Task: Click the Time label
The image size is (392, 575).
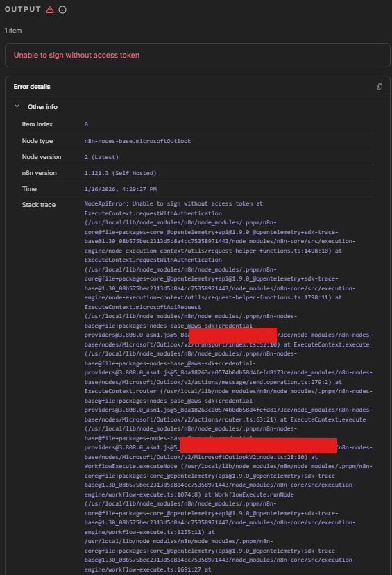Action: (29, 189)
